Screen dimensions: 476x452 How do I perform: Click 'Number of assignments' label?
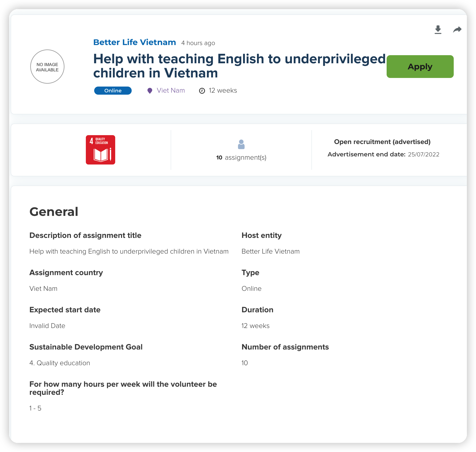[x=285, y=347]
